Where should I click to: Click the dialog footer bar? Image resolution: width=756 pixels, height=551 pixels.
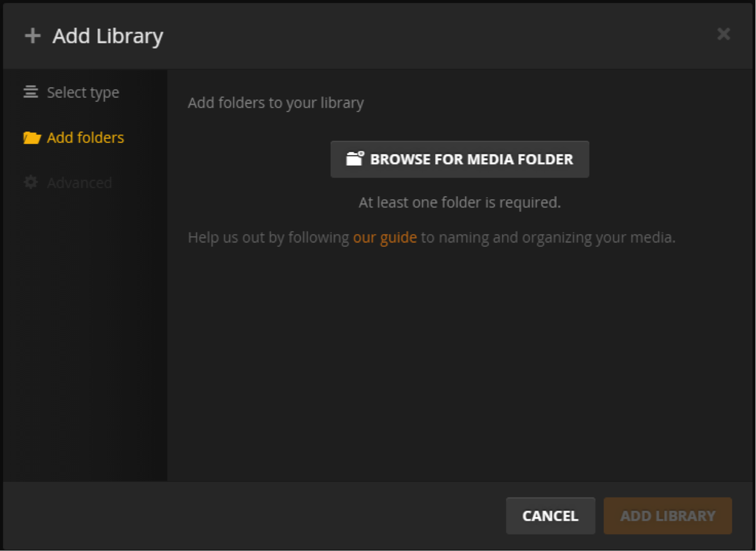252,515
